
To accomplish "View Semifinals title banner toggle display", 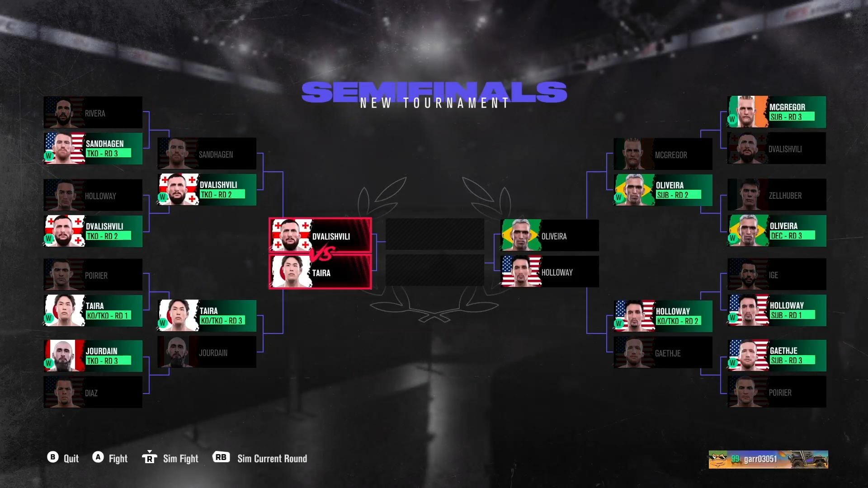I will point(434,93).
